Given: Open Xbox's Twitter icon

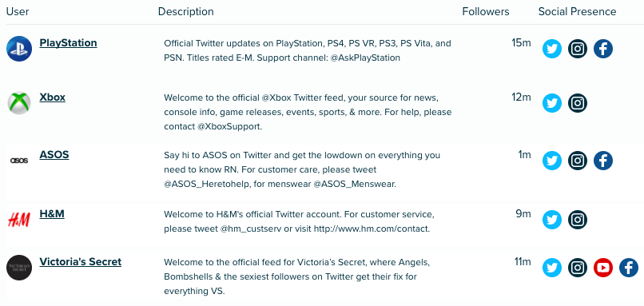Looking at the screenshot, I should (552, 103).
